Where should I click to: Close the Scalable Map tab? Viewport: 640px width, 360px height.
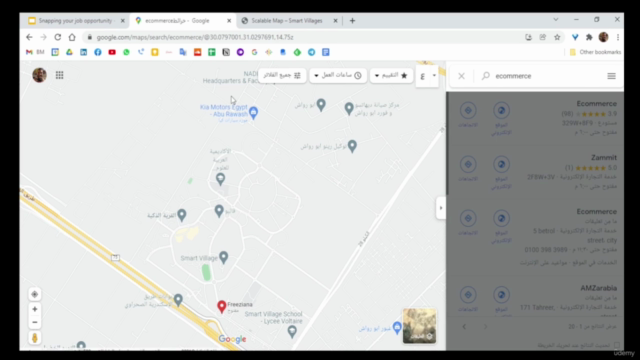point(336,21)
